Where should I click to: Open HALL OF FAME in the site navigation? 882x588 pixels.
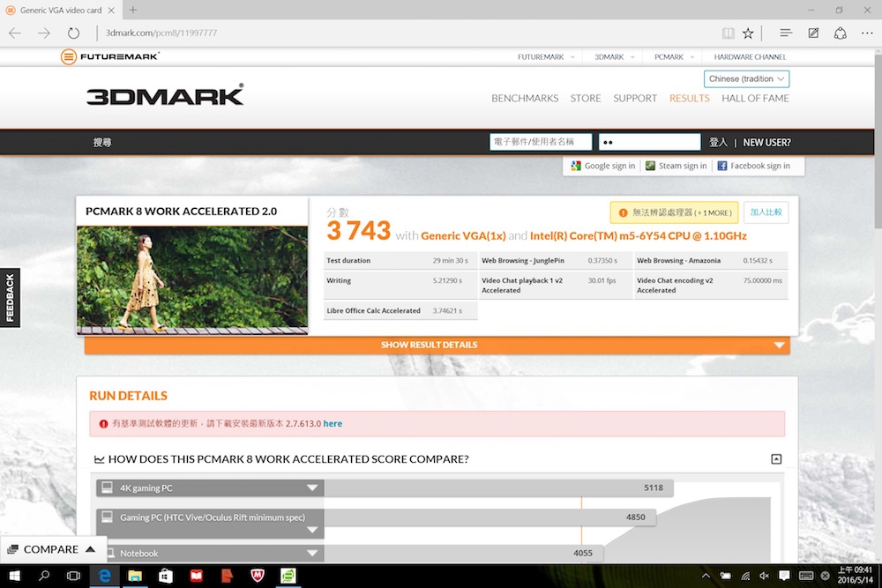tap(755, 98)
